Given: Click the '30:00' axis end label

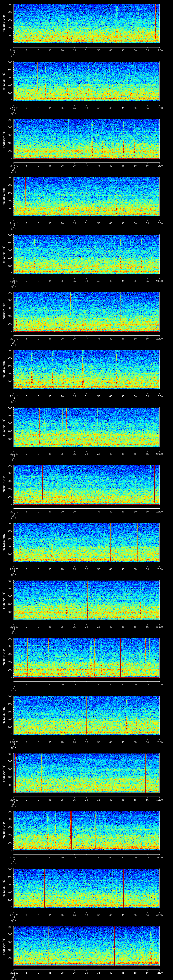Looking at the screenshot, I should (x=159, y=800).
